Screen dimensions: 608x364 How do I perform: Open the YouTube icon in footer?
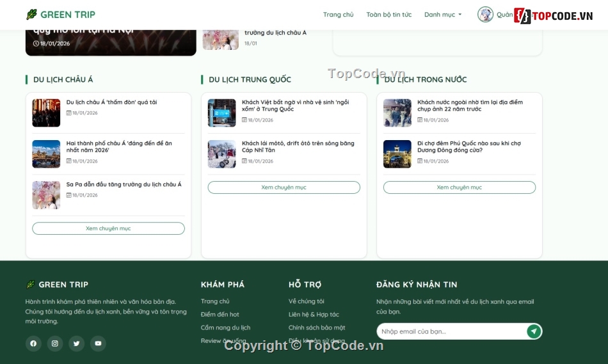click(x=98, y=344)
